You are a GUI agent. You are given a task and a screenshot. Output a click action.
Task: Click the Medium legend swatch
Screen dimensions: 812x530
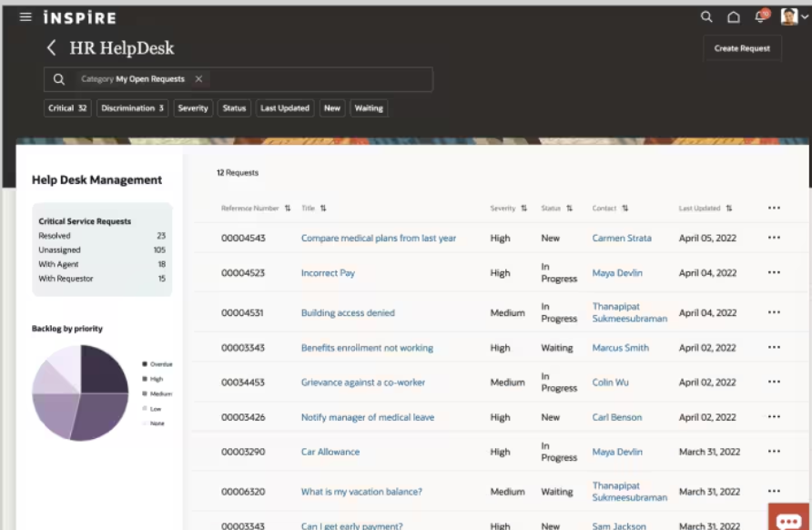click(145, 393)
